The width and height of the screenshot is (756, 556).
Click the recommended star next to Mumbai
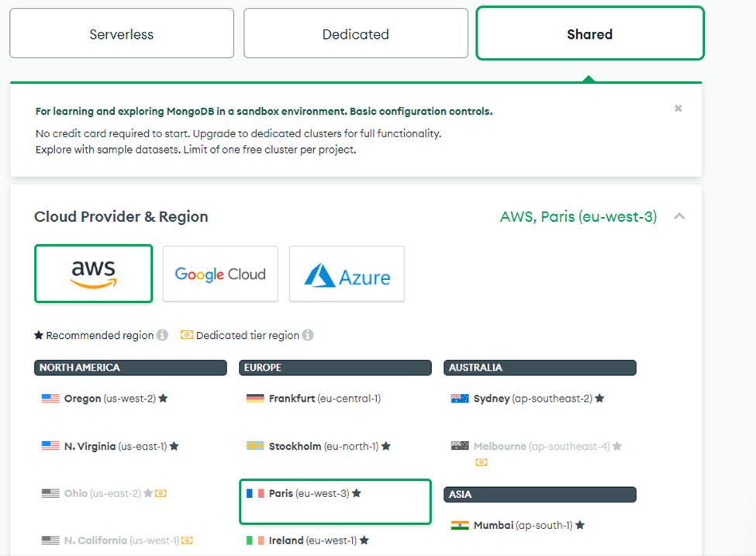click(579, 525)
